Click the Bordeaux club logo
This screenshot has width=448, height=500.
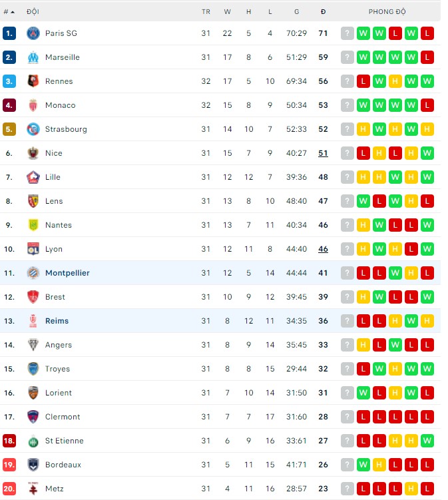(33, 465)
